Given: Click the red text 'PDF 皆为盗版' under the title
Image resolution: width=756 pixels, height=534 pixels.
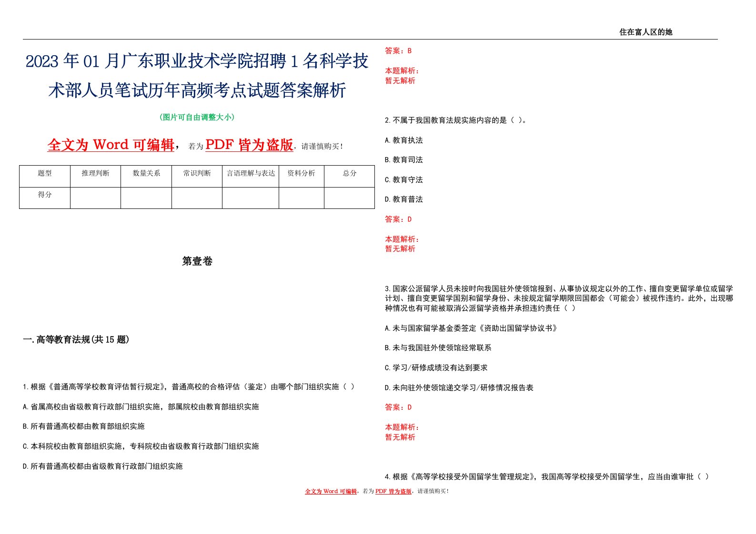Looking at the screenshot, I should tap(249, 145).
